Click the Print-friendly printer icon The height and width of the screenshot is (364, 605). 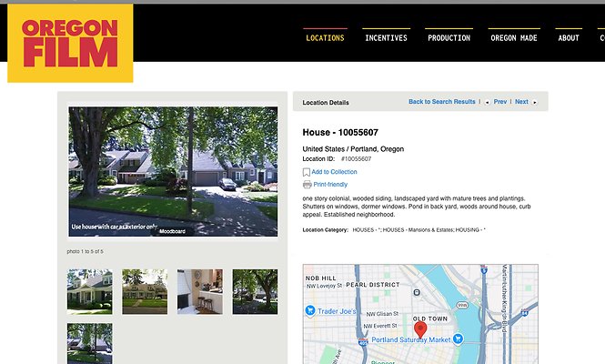click(308, 185)
